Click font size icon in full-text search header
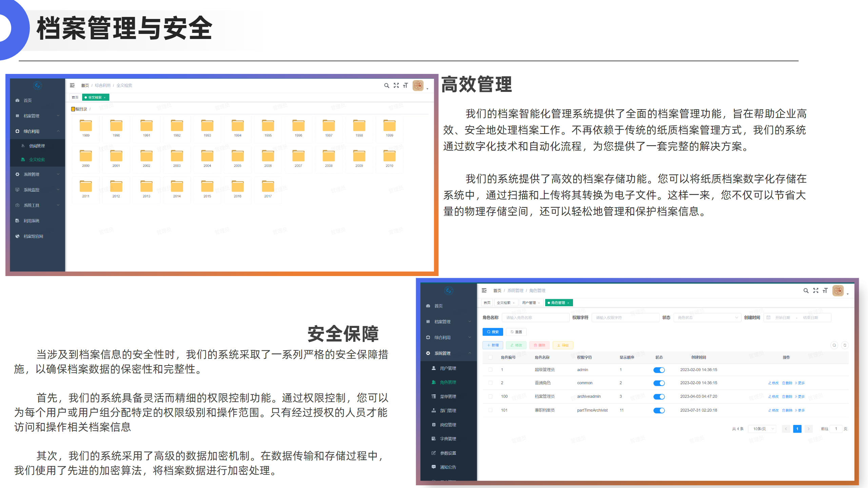868x488 pixels. 405,85
